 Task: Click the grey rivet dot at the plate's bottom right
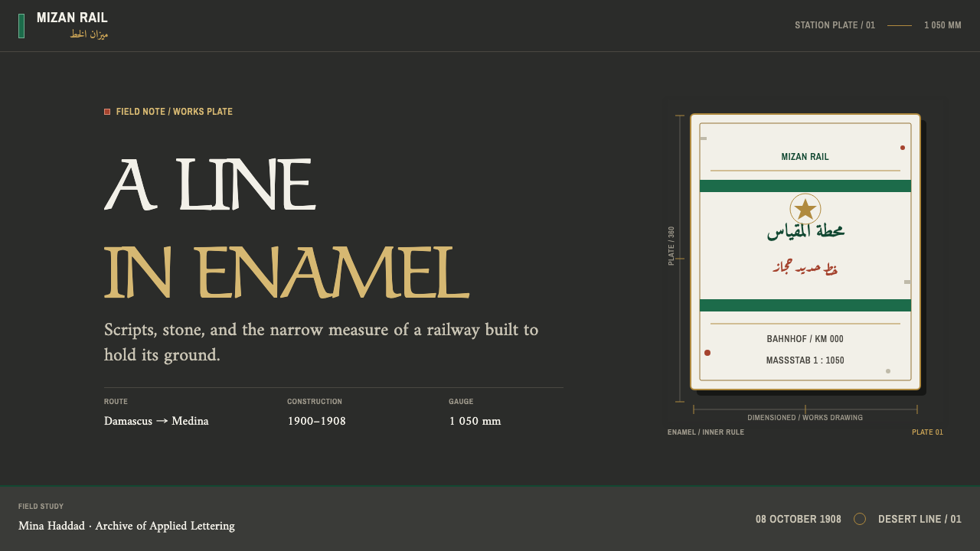point(888,371)
